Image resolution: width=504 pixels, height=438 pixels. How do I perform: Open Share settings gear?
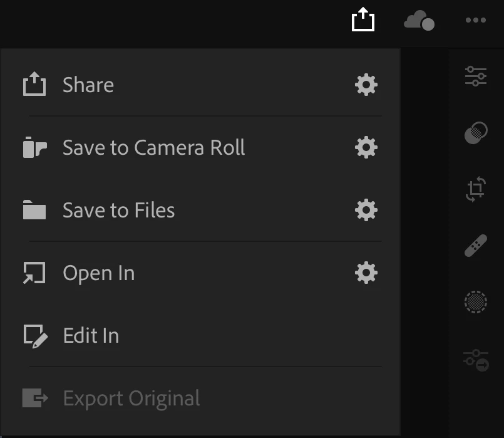coord(366,85)
